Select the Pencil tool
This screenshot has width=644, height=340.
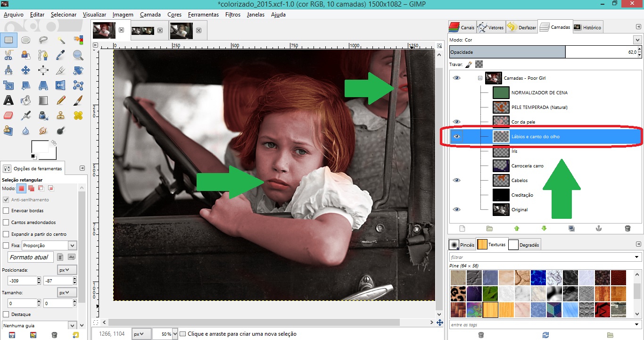point(61,100)
